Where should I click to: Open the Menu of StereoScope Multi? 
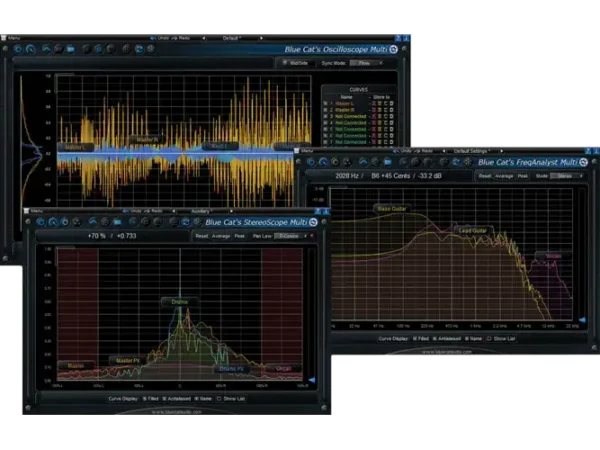coord(34,211)
